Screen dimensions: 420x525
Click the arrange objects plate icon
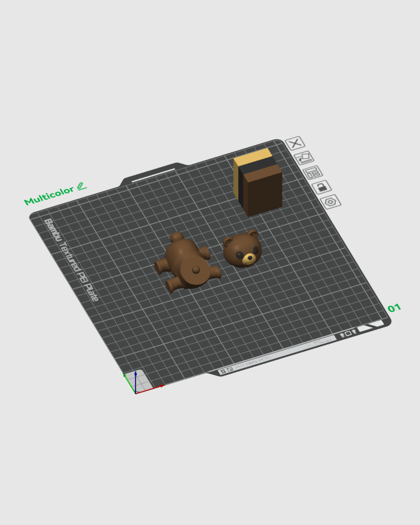pos(313,172)
